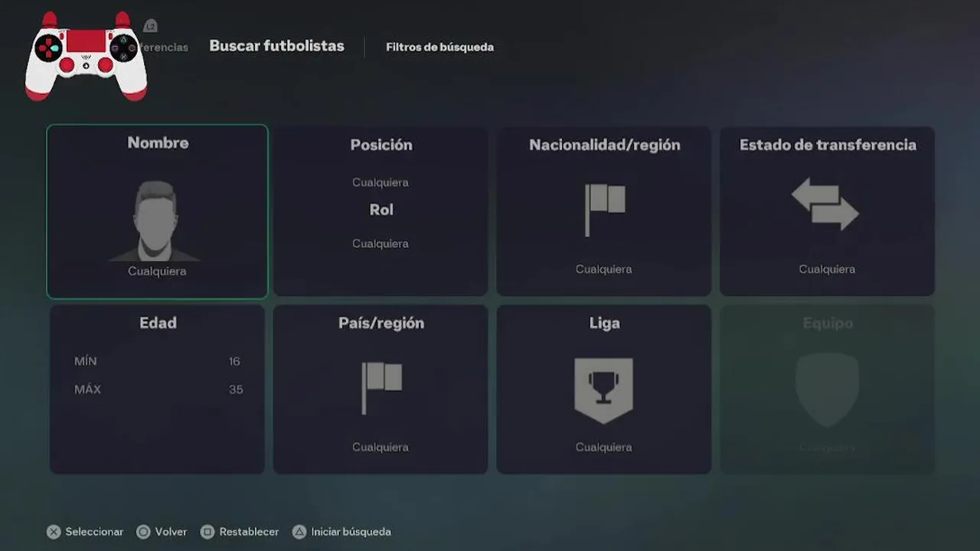Click the País/región heading
The width and height of the screenshot is (980, 551).
381,323
